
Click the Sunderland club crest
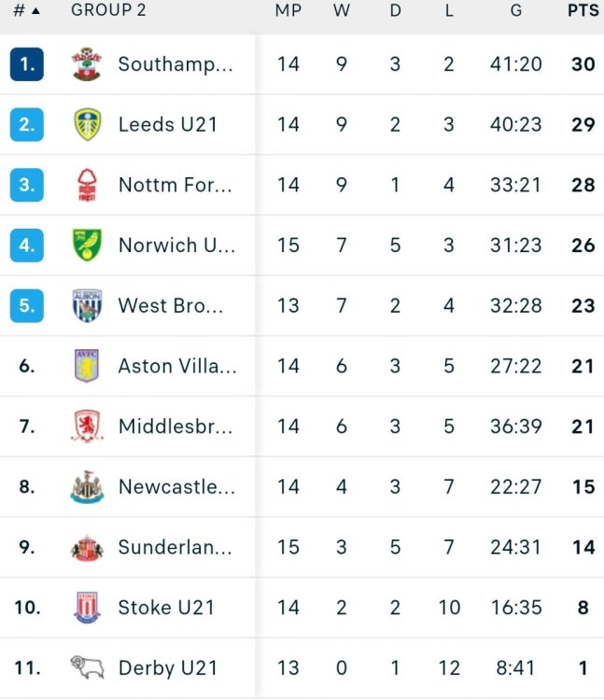tap(87, 547)
